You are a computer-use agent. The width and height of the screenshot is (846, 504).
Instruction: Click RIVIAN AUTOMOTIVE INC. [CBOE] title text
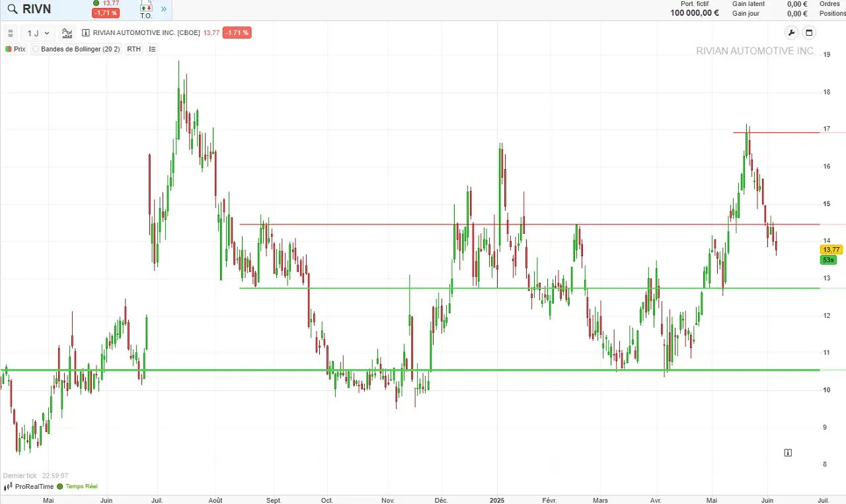click(x=146, y=32)
